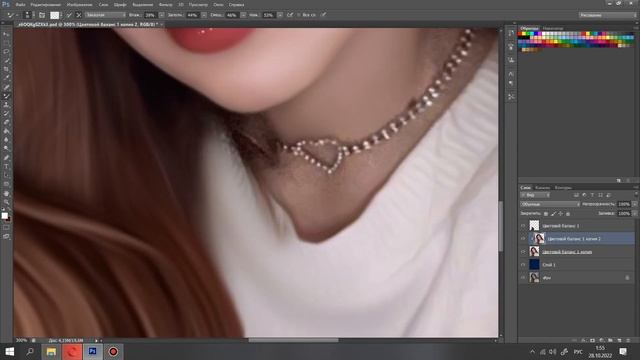Select the Healing Brush tool
Viewport: 640px width, 360px height.
click(6, 87)
